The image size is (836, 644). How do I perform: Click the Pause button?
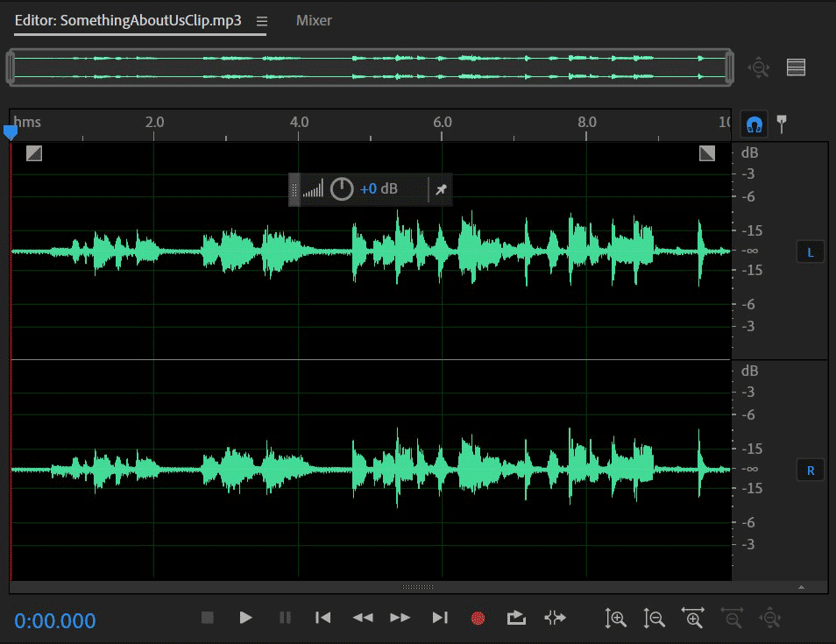pyautogui.click(x=286, y=618)
